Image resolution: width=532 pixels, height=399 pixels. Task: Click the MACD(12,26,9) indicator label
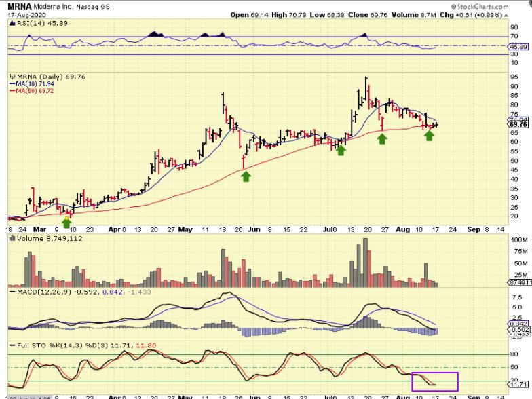(x=43, y=292)
